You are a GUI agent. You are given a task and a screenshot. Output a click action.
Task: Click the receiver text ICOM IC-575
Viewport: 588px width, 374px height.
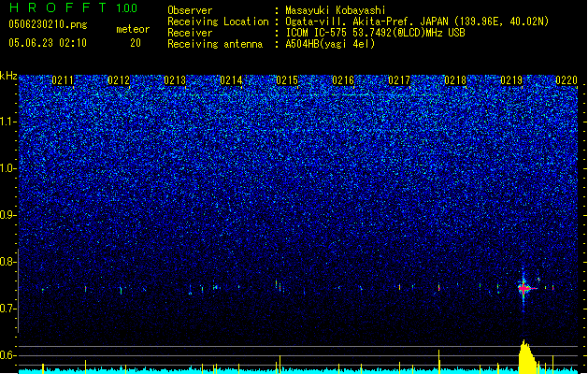(x=317, y=33)
